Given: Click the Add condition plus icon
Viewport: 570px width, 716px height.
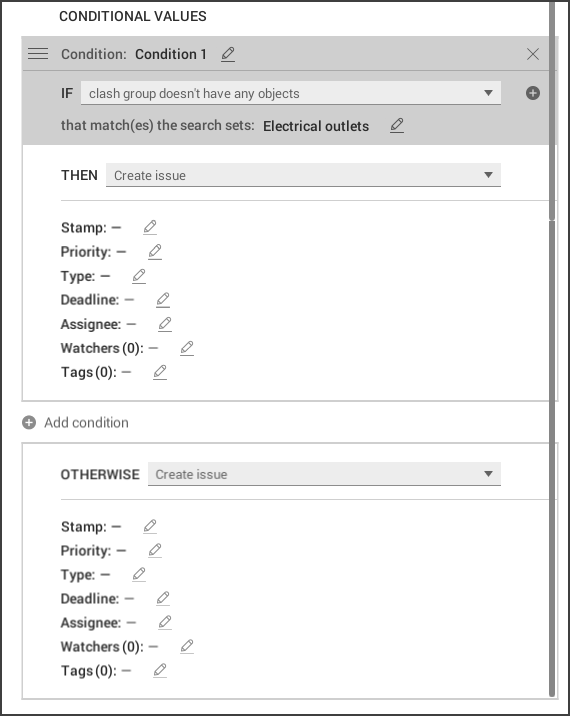Looking at the screenshot, I should click(x=29, y=422).
